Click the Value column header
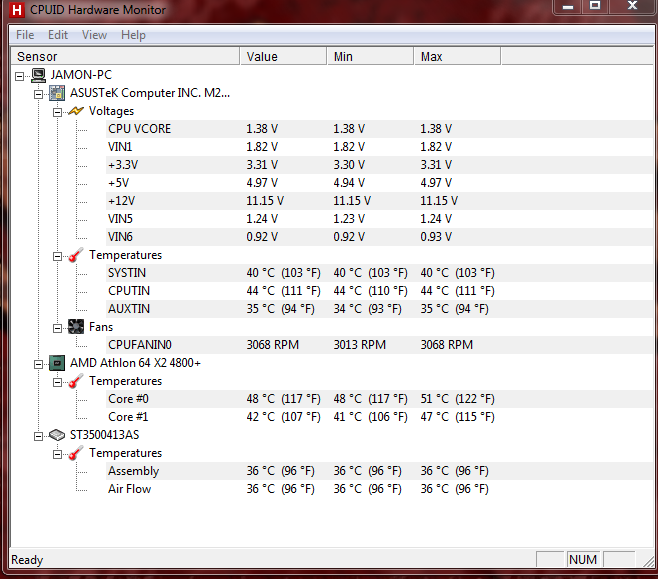Viewport: 658px width, 579px height. 283,56
